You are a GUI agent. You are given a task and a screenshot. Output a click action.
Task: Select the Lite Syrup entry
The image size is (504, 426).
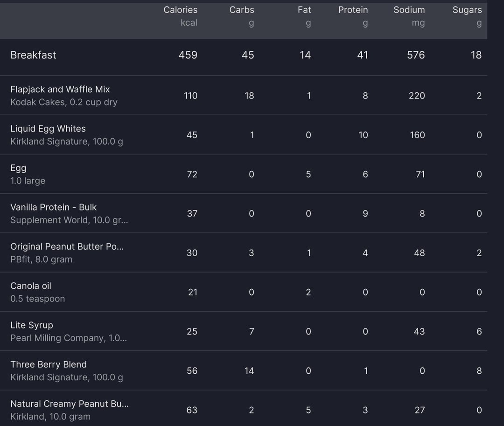[244, 331]
